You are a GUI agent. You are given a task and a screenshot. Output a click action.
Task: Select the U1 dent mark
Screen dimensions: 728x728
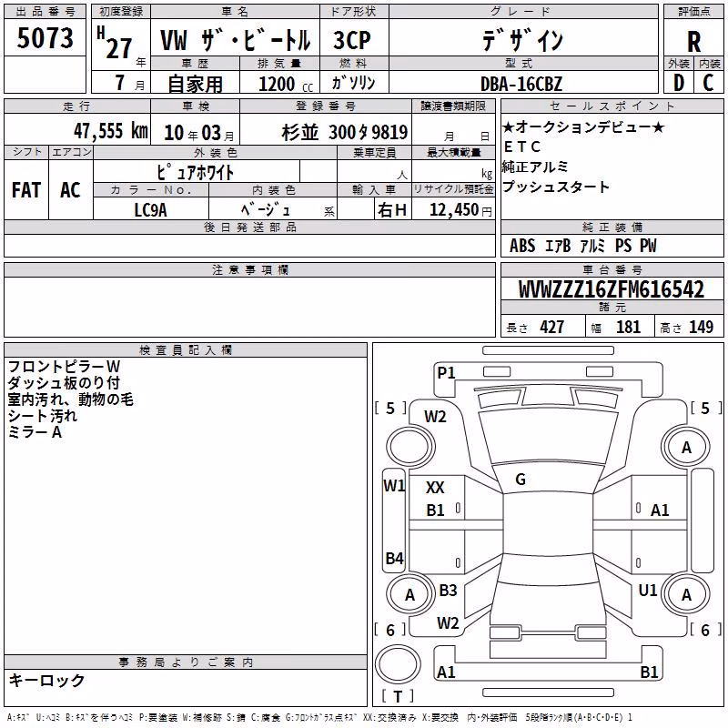(648, 590)
